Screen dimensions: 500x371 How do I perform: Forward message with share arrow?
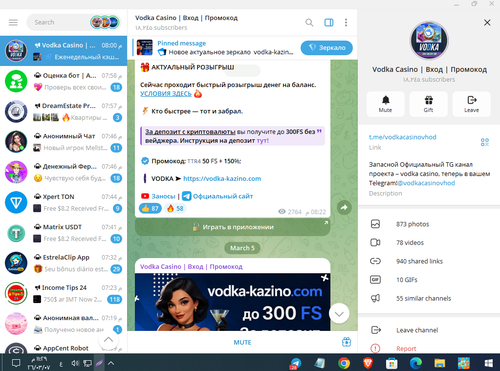pos(344,208)
